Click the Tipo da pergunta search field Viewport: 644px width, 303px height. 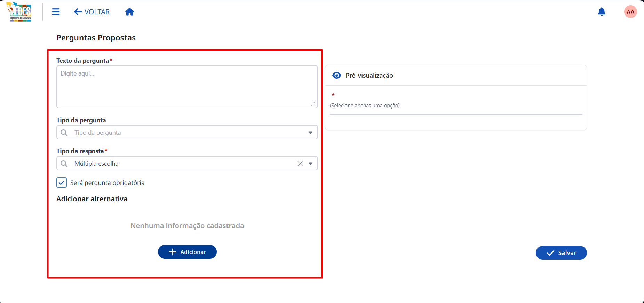(x=187, y=132)
